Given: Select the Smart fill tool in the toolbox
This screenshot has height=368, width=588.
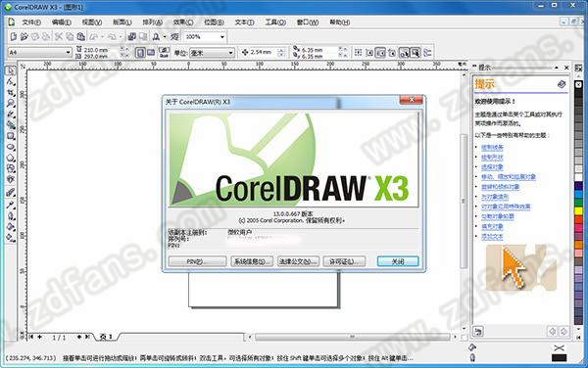Looking at the screenshot, I should [11, 125].
